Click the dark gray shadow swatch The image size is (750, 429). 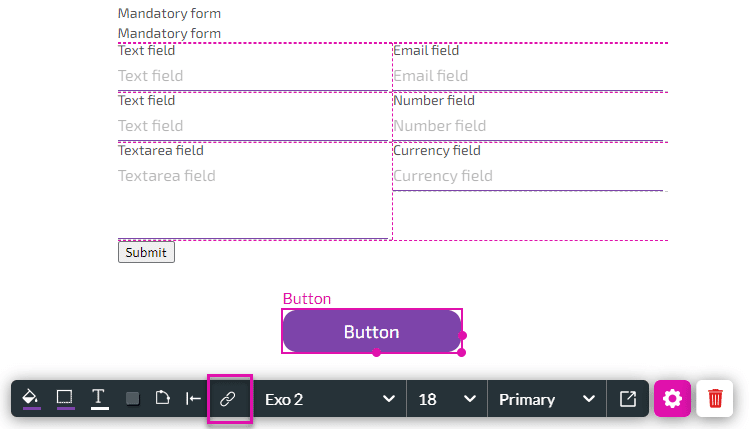[132, 398]
